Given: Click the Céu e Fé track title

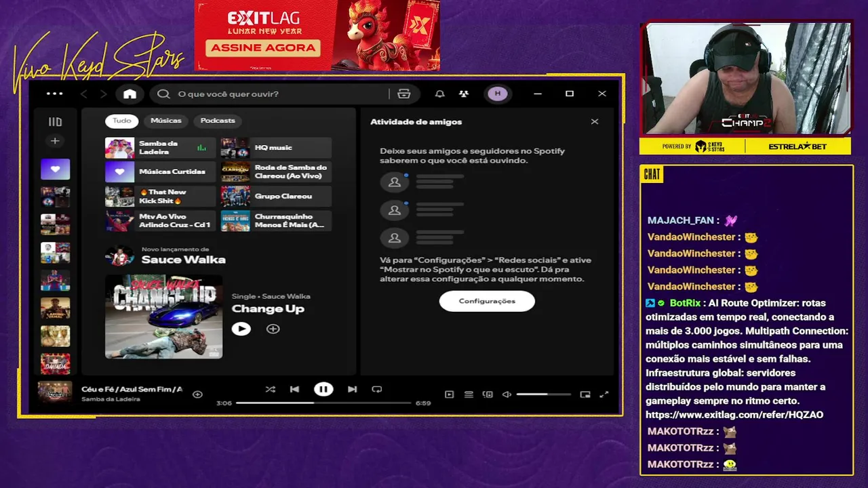Looking at the screenshot, I should pyautogui.click(x=132, y=389).
